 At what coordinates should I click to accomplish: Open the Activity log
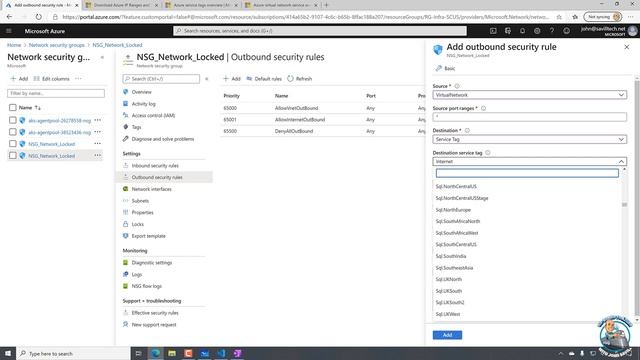click(x=143, y=104)
